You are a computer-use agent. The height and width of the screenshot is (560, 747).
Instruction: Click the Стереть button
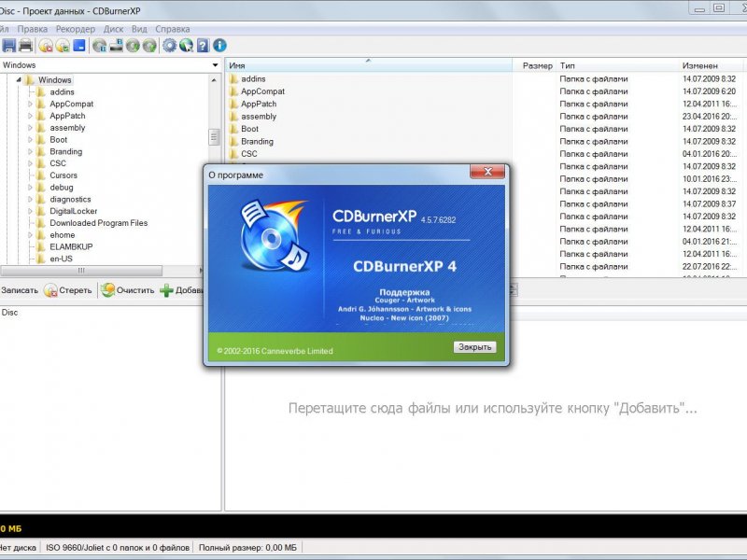(x=67, y=290)
